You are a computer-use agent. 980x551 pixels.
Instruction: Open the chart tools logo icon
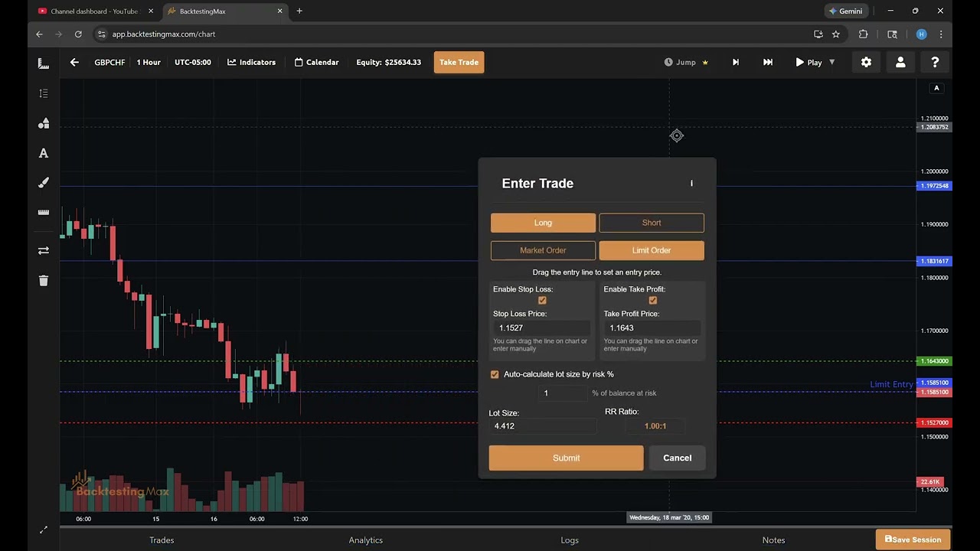(44, 64)
